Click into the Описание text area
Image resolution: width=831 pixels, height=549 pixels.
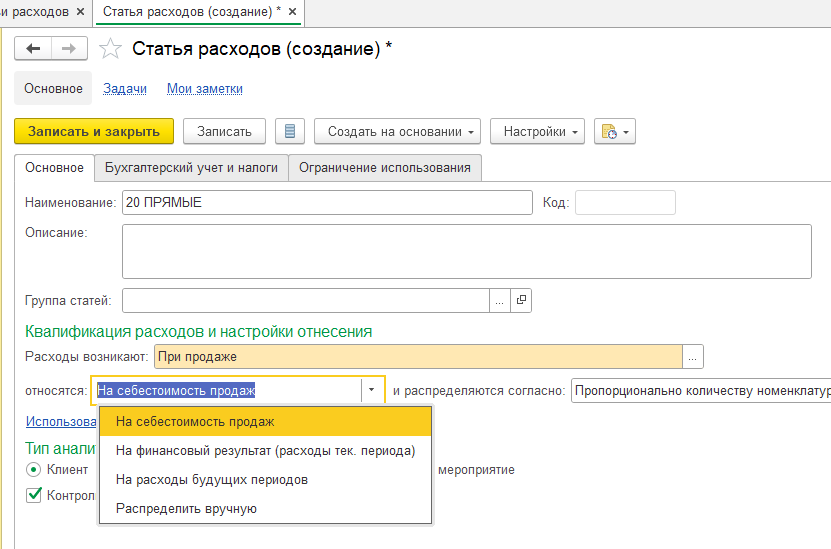(466, 251)
